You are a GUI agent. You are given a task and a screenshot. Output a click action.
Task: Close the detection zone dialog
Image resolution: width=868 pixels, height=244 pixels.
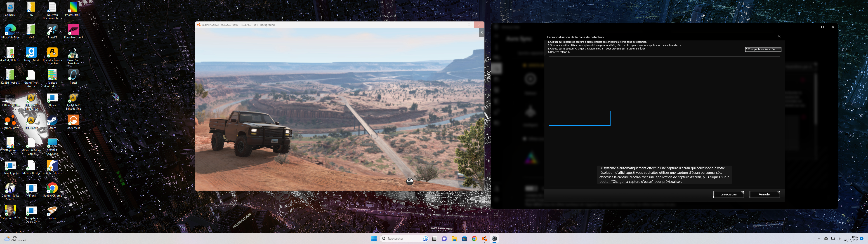pos(779,36)
